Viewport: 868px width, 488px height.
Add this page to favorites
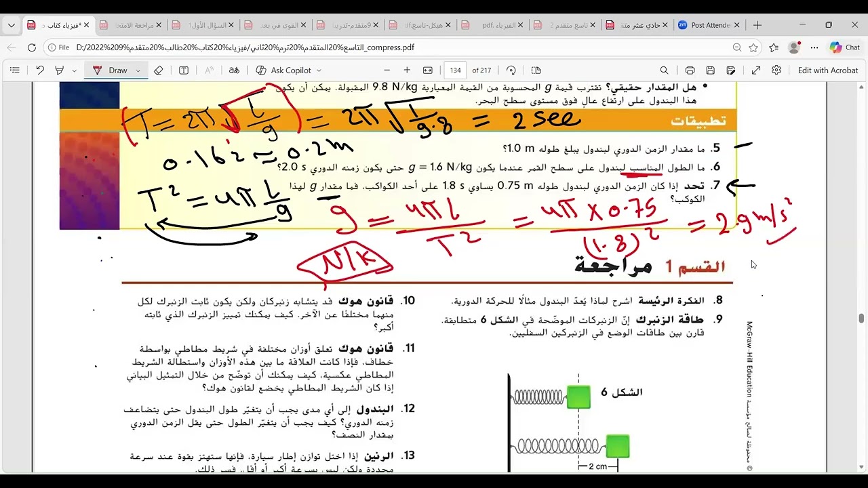pyautogui.click(x=753, y=47)
